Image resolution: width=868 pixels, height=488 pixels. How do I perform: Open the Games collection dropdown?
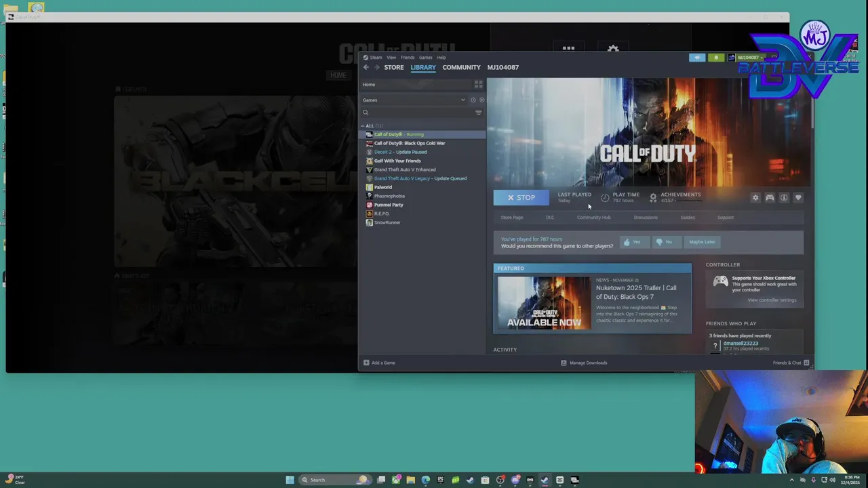click(414, 100)
